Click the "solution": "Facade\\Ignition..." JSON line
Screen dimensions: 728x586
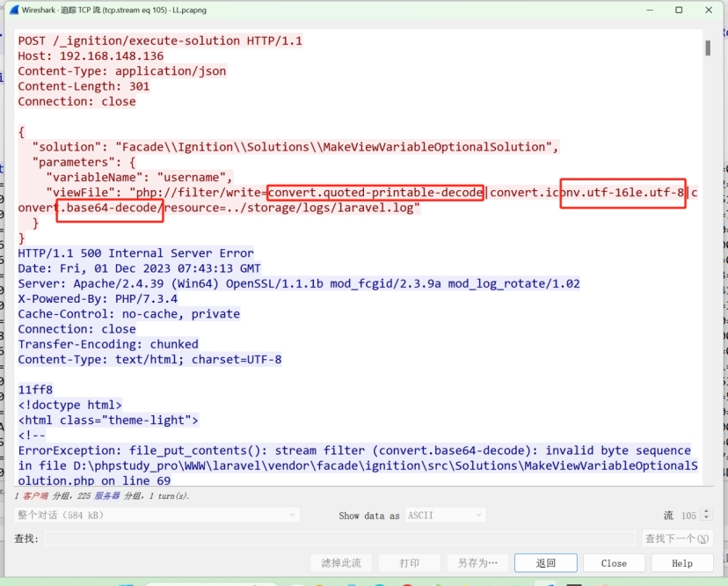295,147
